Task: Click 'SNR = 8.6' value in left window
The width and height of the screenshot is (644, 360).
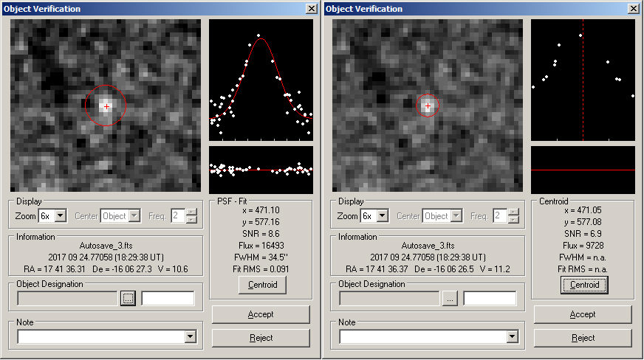Action: [x=261, y=234]
